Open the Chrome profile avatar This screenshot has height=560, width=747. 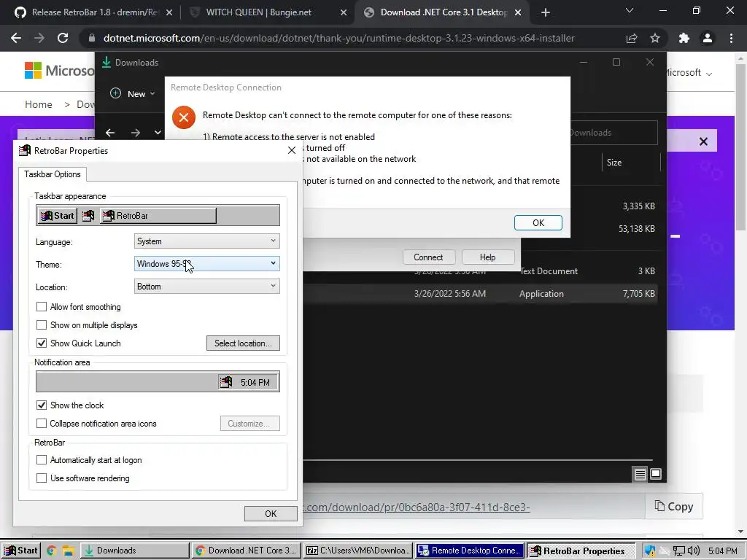click(x=708, y=38)
